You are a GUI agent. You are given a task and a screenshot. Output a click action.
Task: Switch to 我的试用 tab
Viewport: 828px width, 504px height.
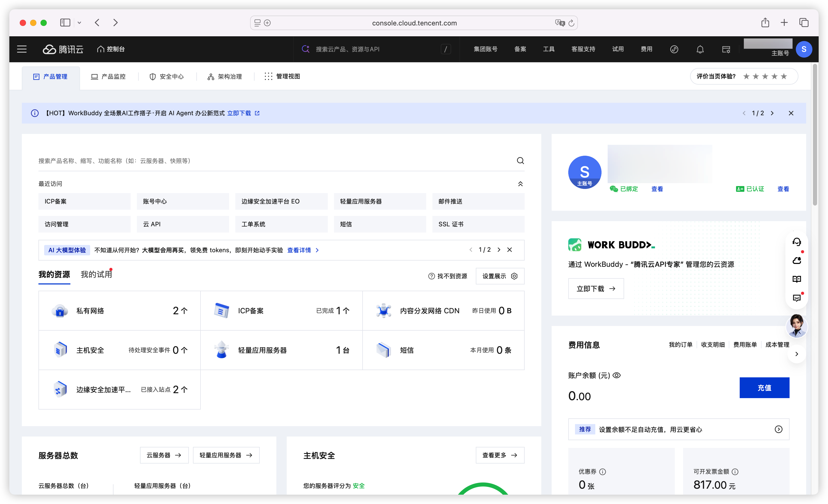point(96,274)
